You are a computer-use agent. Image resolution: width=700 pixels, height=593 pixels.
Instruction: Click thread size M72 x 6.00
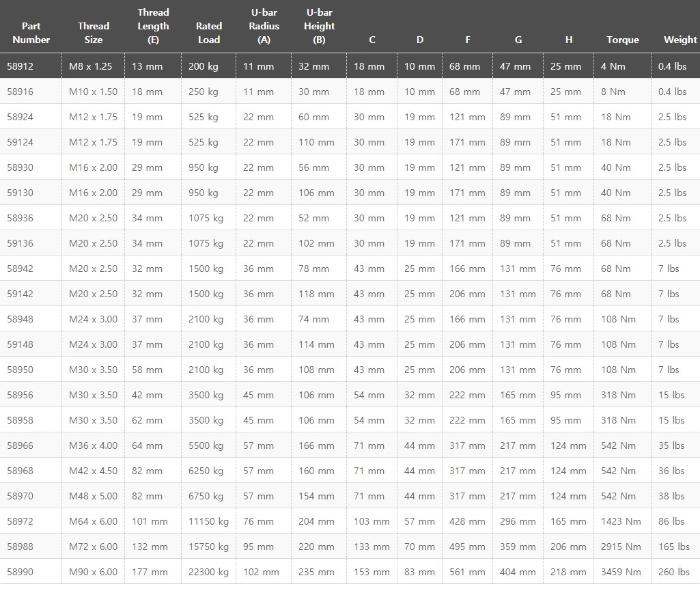pos(94,547)
